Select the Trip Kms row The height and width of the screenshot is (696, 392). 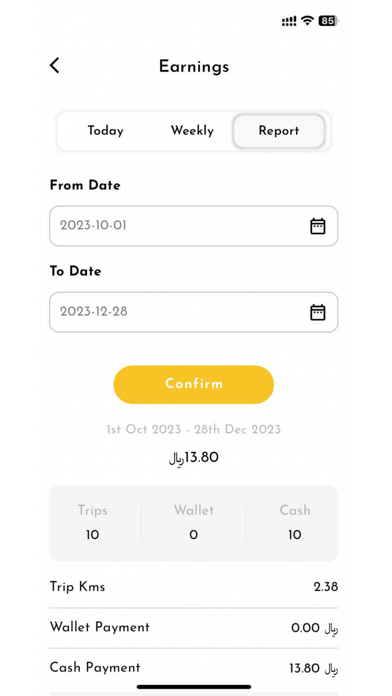tap(194, 587)
